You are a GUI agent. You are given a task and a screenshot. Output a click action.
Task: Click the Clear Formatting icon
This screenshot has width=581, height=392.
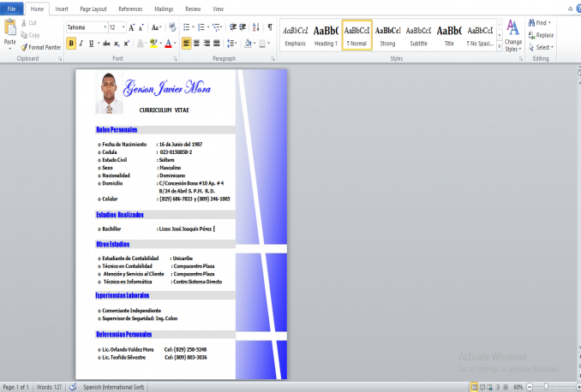click(x=166, y=27)
